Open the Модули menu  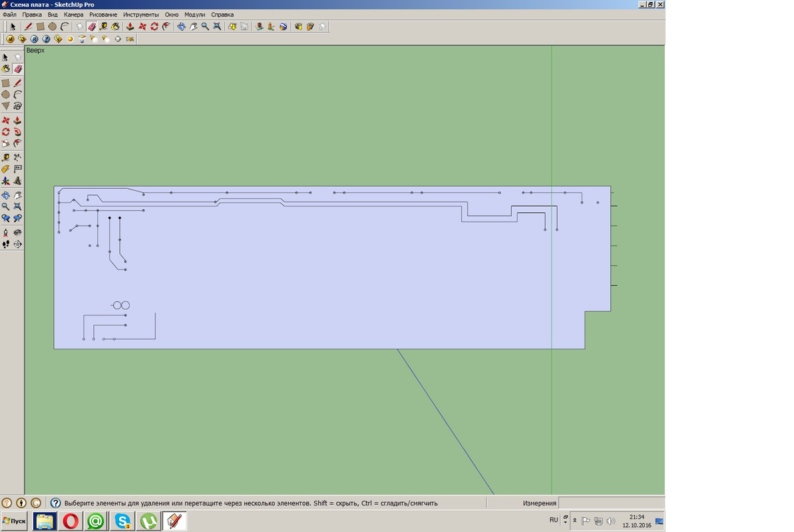195,15
